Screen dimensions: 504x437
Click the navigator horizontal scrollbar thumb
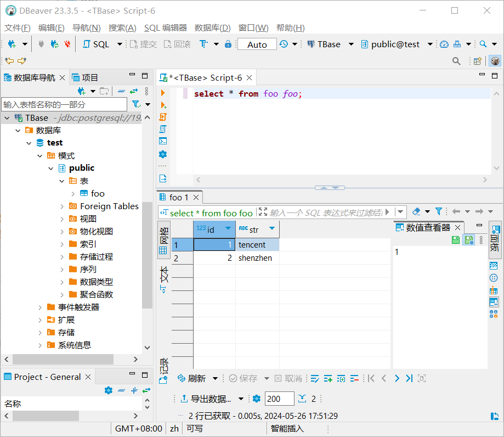[63, 359]
